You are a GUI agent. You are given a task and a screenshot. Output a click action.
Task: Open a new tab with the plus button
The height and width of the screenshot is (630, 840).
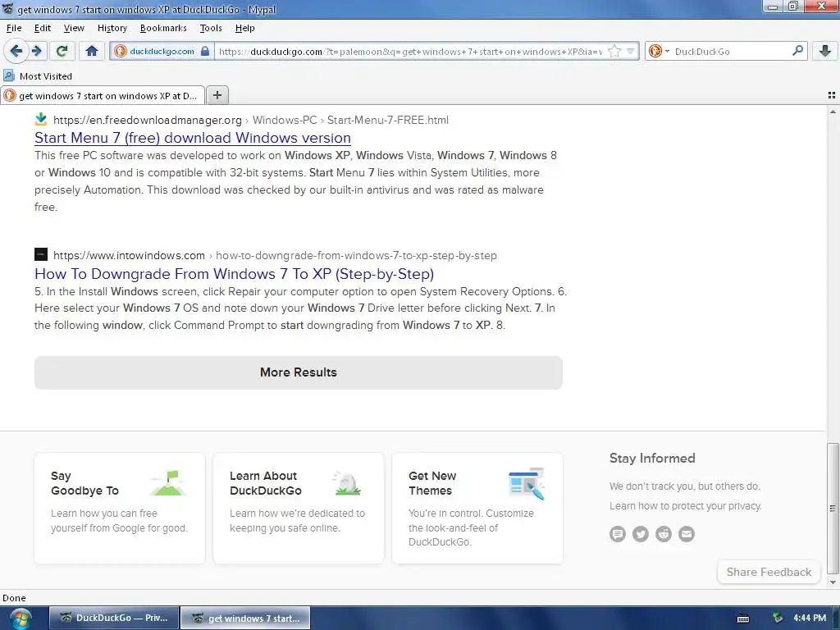pos(217,95)
